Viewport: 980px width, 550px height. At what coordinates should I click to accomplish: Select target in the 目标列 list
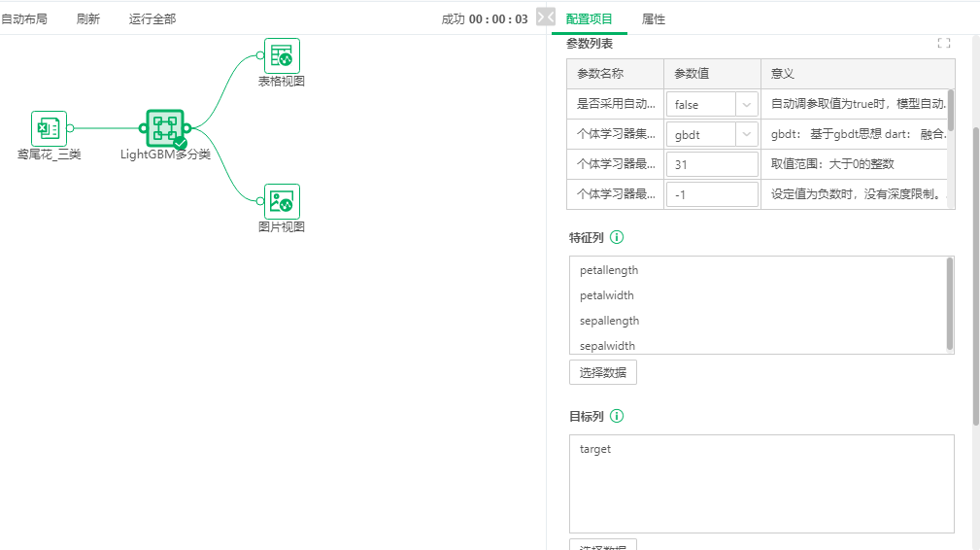click(x=595, y=449)
